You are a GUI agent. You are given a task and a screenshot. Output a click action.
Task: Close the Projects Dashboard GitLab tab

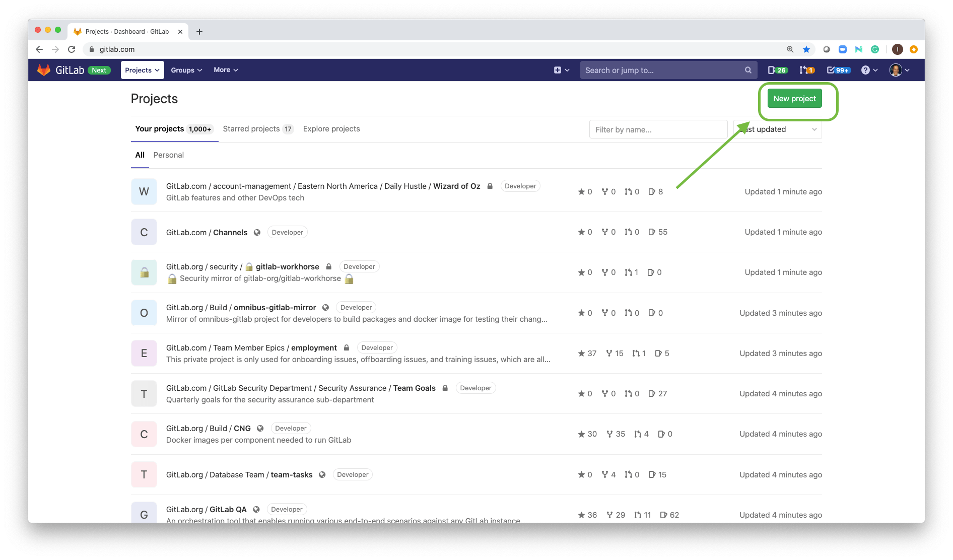[180, 32]
